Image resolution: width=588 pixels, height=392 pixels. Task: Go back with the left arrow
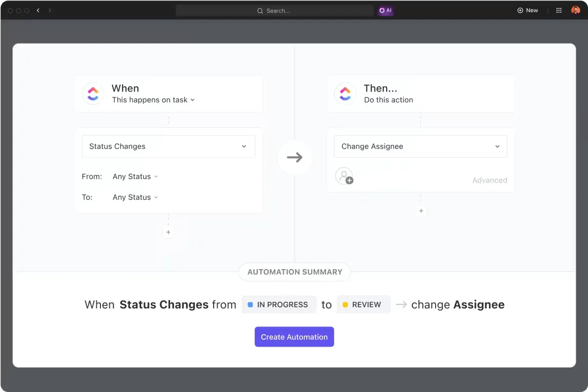[x=38, y=10]
